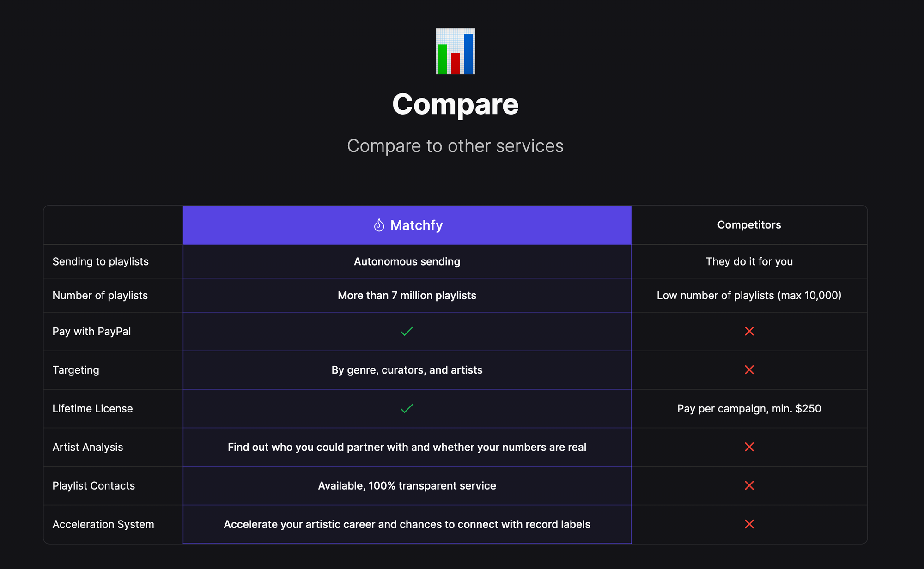The image size is (924, 569).
Task: Click the red X in Pay with PayPal row
Action: tap(749, 331)
